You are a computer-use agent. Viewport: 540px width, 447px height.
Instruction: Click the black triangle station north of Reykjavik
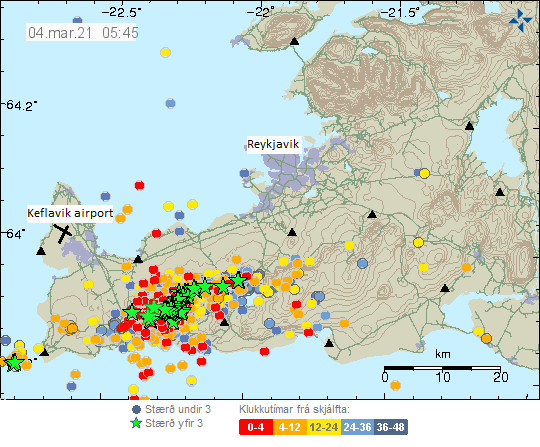coord(294,41)
